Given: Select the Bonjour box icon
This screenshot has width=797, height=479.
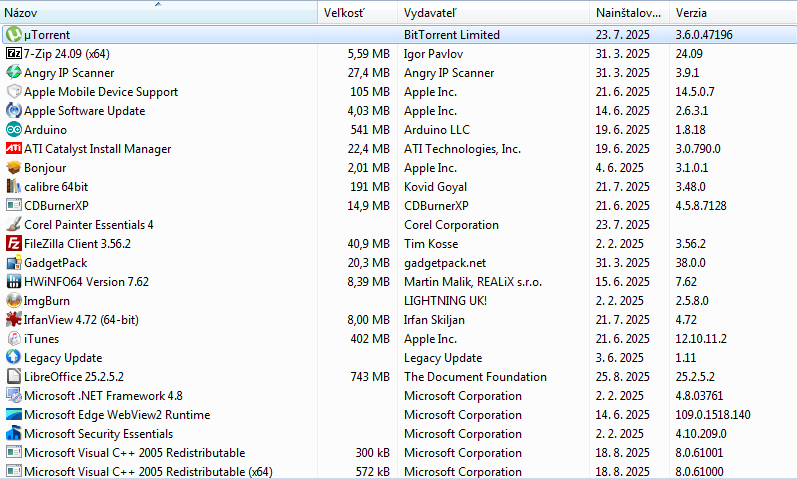Looking at the screenshot, I should 14,167.
